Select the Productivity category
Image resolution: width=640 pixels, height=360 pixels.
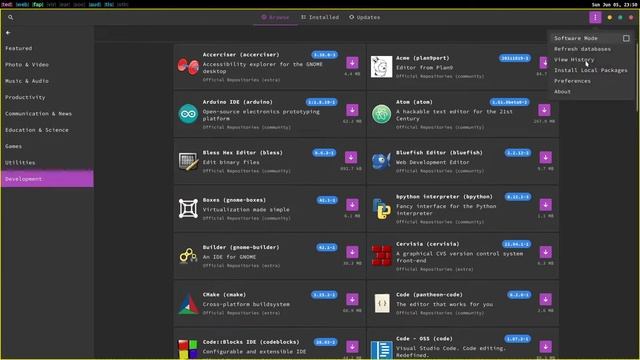[x=47, y=97]
